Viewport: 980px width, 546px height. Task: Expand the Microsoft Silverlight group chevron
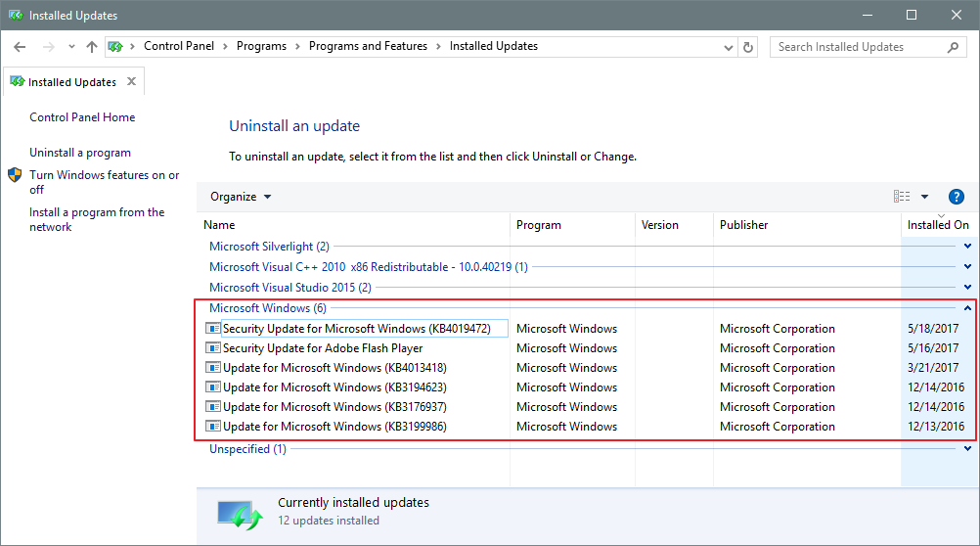967,247
